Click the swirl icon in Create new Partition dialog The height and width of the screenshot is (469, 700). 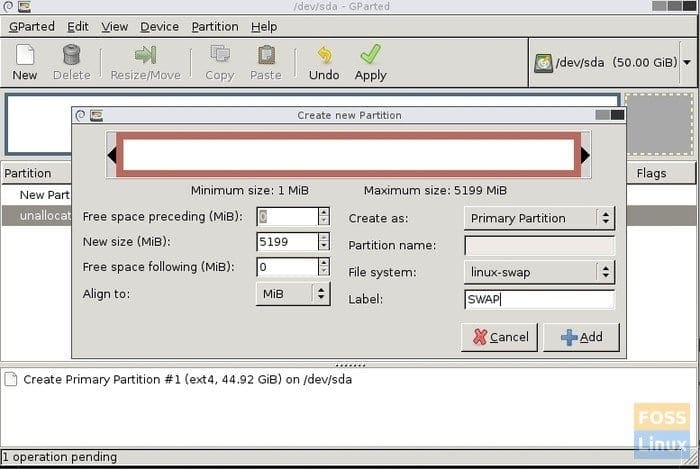[x=80, y=116]
